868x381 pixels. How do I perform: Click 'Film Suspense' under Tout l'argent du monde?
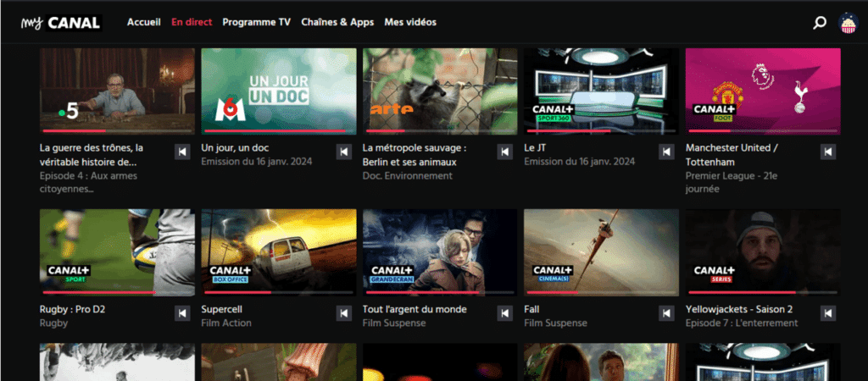click(394, 323)
